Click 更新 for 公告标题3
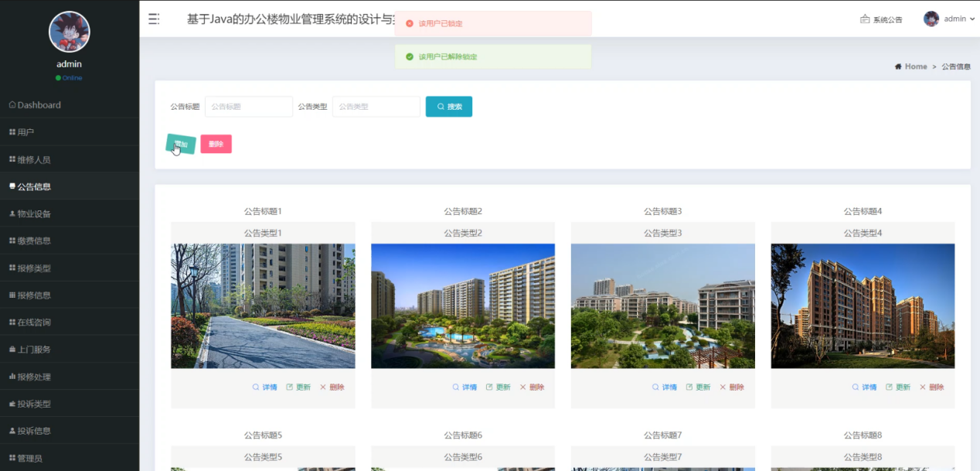This screenshot has width=980, height=471. 698,387
